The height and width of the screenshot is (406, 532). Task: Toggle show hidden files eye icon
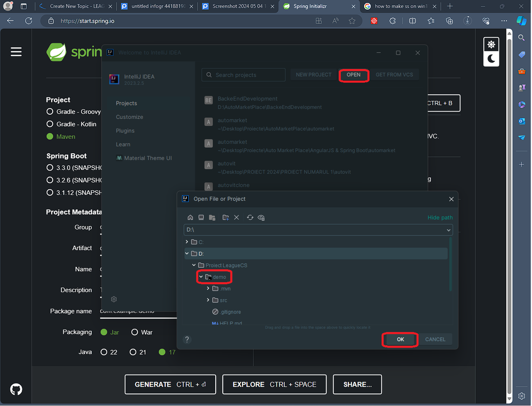[x=261, y=217]
